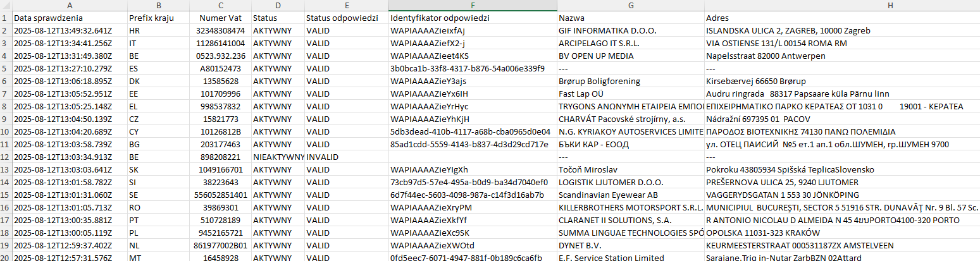Select VAT number 15821773

220,119
